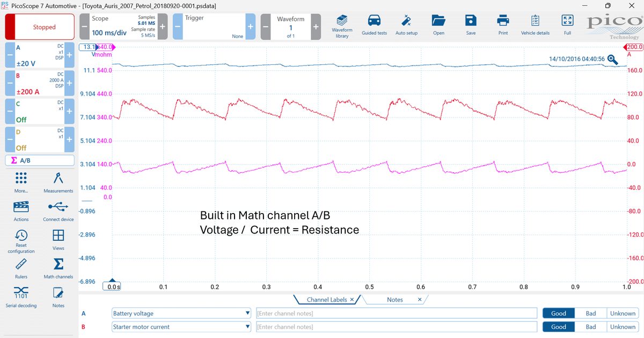Click Reset configuration

21,241
